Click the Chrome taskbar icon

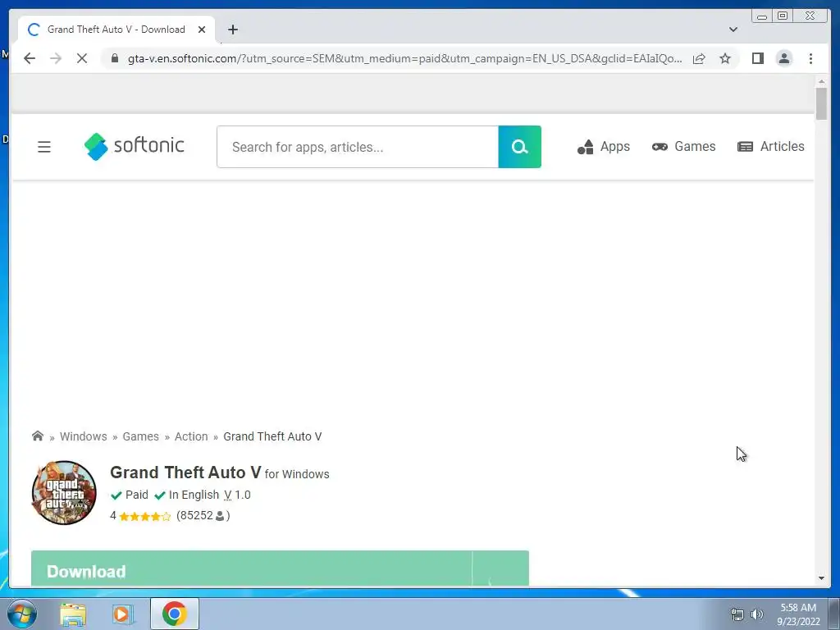(x=175, y=614)
